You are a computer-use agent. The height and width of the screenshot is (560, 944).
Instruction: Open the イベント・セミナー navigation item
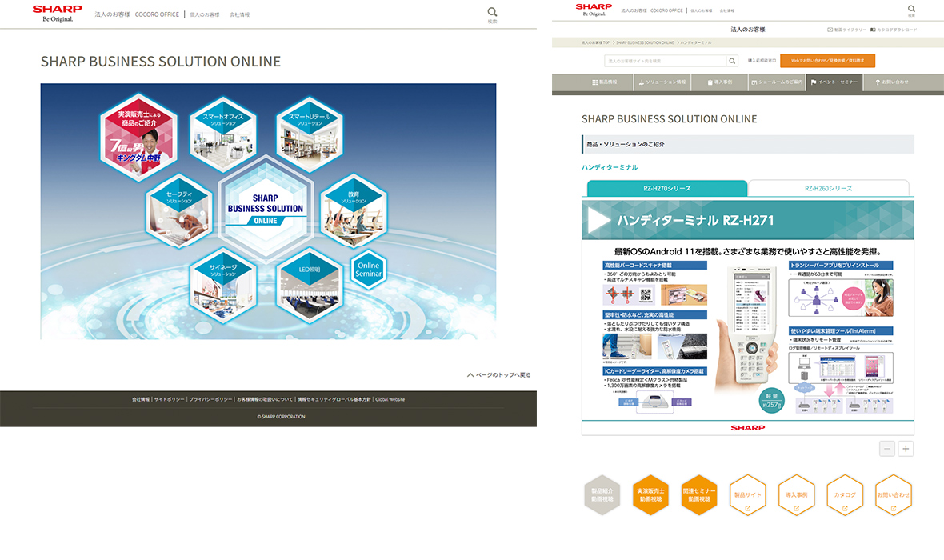(834, 82)
